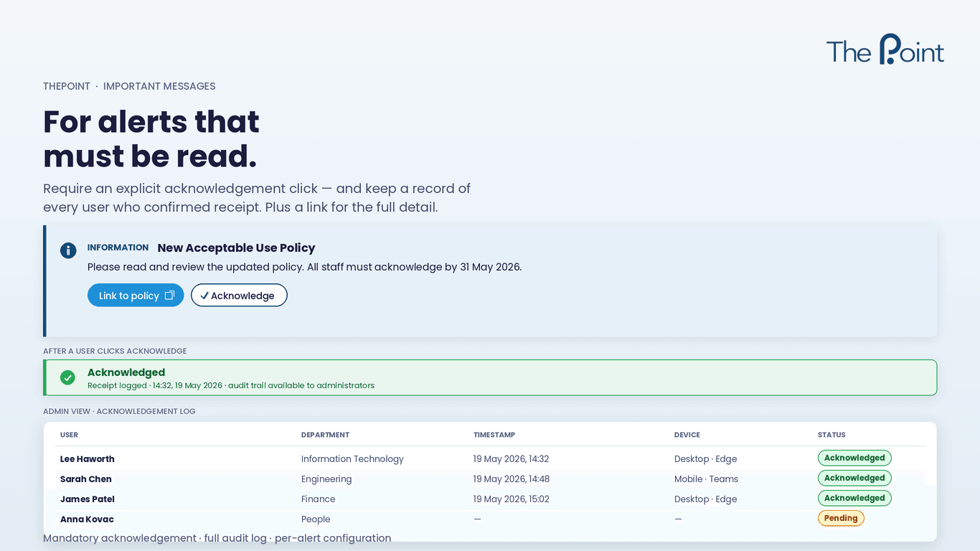Click James Patel's Desktop · Edge device cell
This screenshot has width=980, height=551.
706,499
